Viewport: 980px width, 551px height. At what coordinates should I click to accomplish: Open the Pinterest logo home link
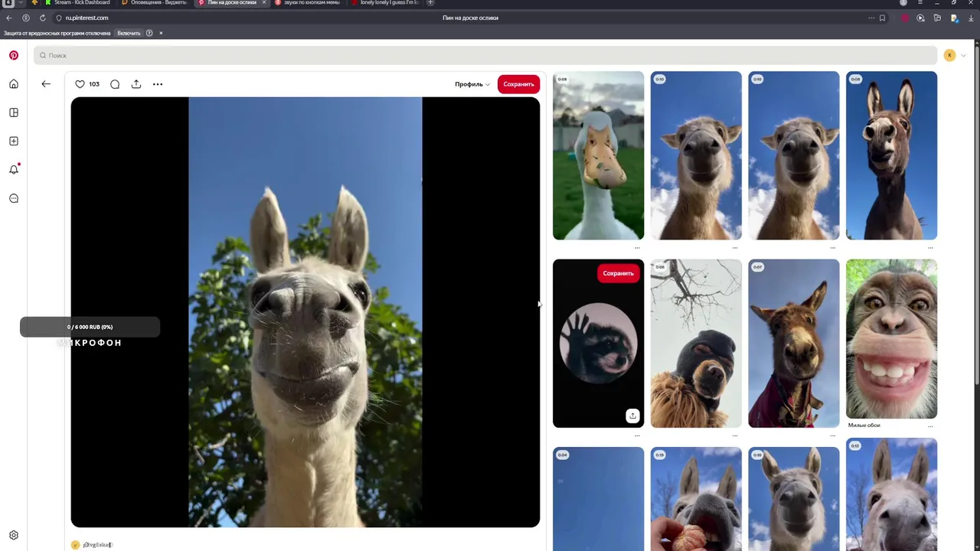pyautogui.click(x=14, y=55)
